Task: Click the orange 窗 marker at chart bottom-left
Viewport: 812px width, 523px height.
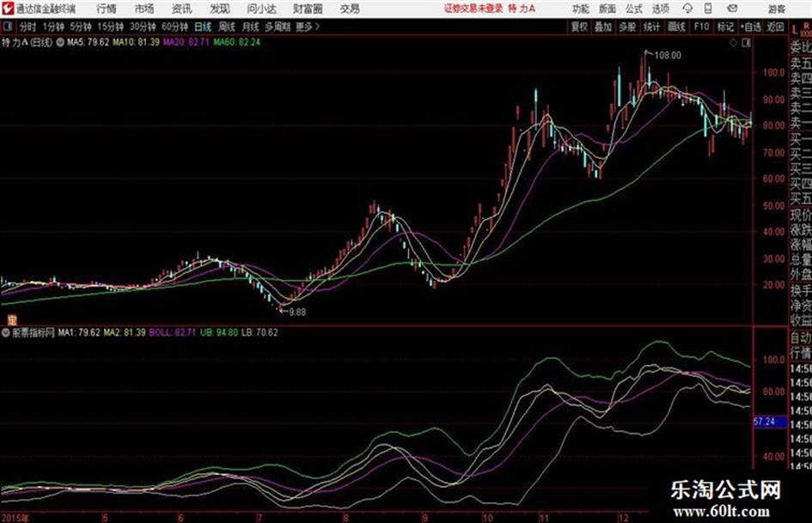Action: click(12, 319)
